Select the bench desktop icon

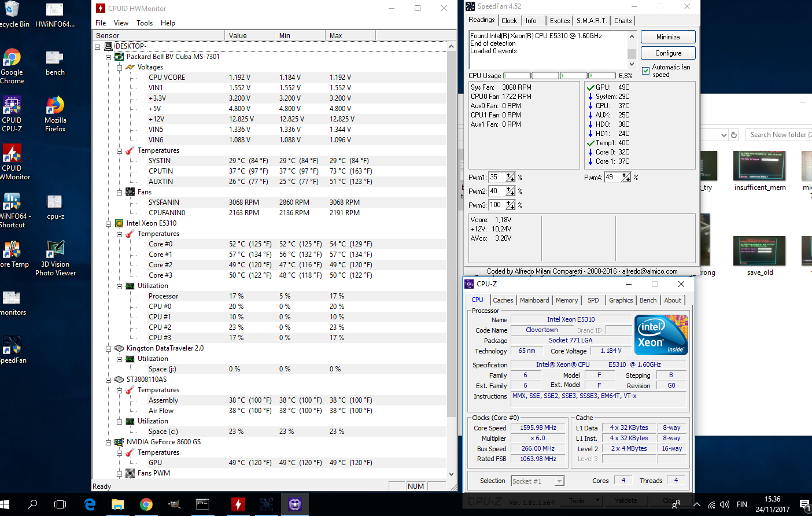coord(55,62)
